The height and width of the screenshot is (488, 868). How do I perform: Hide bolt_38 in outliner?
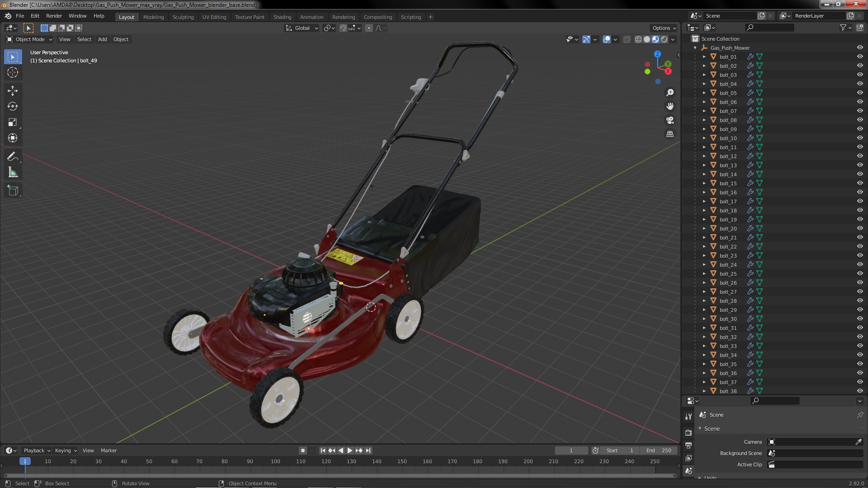860,390
